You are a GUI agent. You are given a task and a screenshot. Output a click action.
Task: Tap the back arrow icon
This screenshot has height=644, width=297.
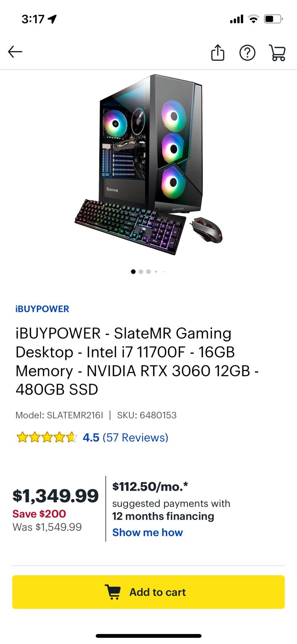coord(15,52)
